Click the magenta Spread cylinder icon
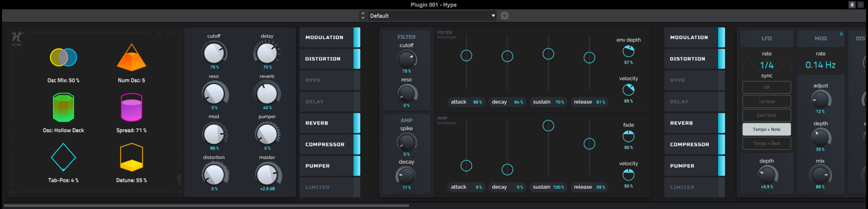This screenshot has width=868, height=209. pyautogui.click(x=131, y=107)
